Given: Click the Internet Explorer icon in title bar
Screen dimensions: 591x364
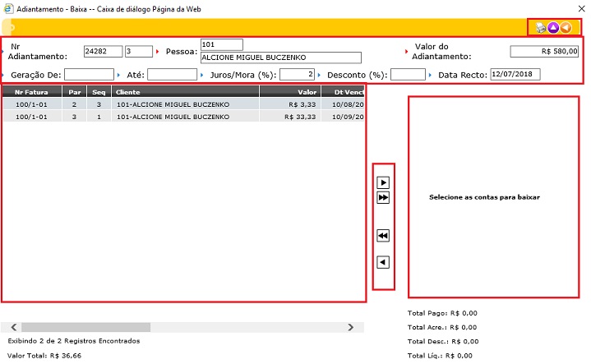Looking at the screenshot, I should [x=7, y=7].
